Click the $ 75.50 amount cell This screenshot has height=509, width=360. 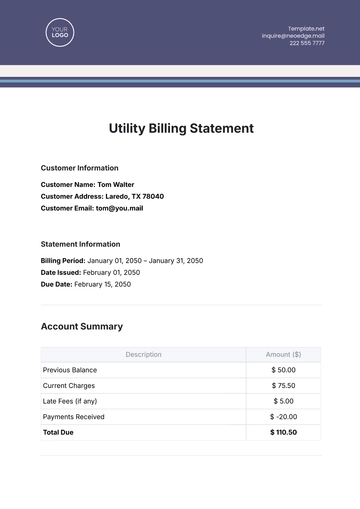tap(283, 386)
